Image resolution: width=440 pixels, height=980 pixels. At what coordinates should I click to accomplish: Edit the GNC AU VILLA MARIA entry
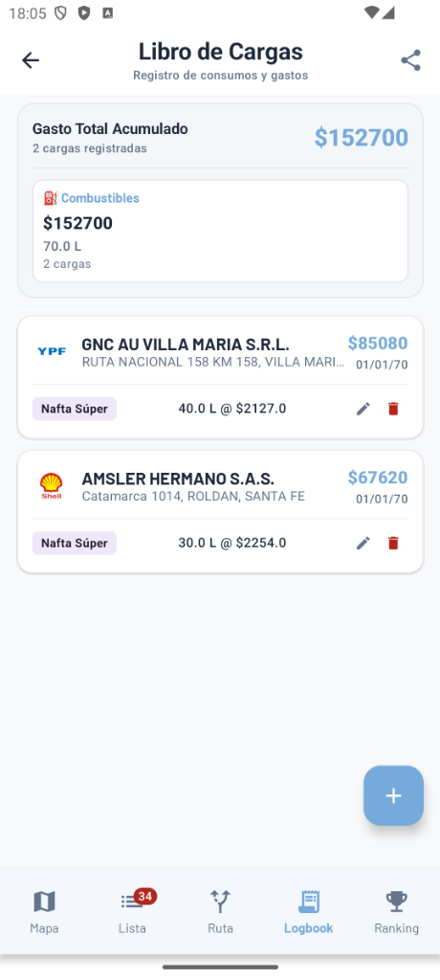point(363,409)
